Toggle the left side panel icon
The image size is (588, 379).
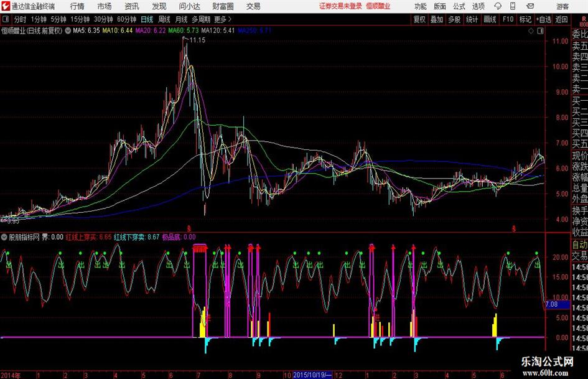tap(6, 19)
